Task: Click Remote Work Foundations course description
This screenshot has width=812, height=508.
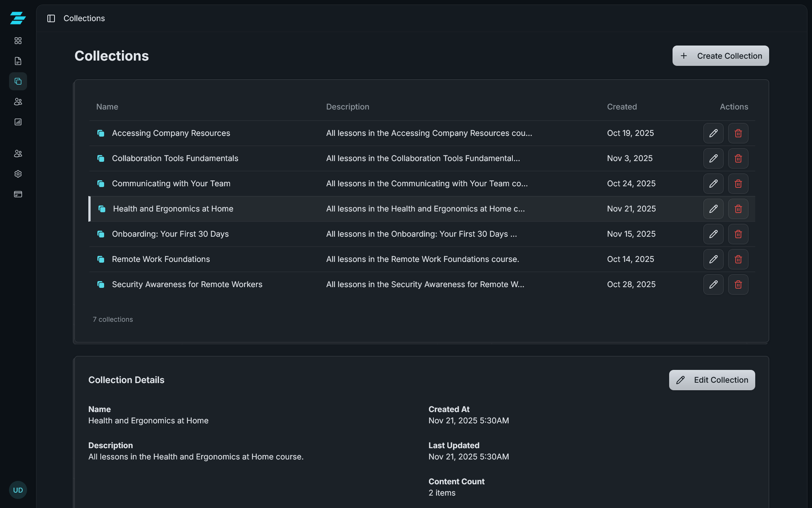Action: [x=423, y=259]
